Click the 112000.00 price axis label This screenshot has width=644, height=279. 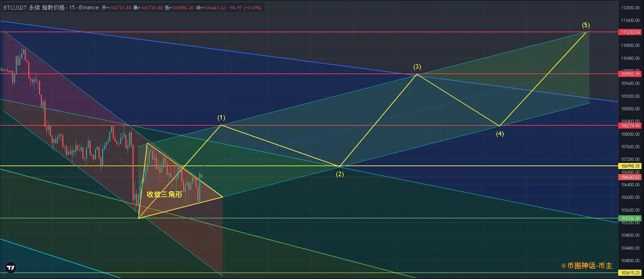[630, 8]
